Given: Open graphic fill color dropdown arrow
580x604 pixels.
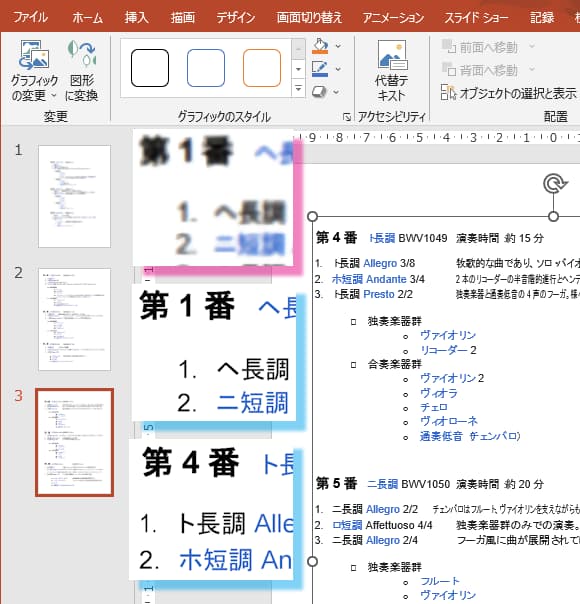Looking at the screenshot, I should pyautogui.click(x=338, y=46).
